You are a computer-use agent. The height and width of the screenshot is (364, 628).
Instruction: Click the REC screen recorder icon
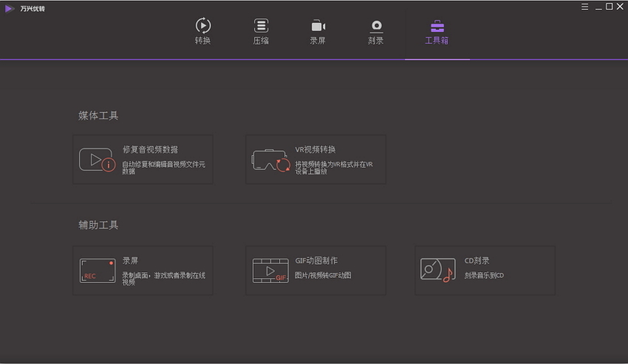[x=98, y=270]
